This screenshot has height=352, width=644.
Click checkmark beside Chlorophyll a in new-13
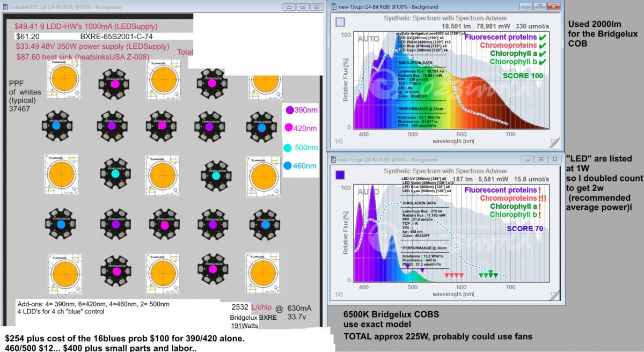543,54
